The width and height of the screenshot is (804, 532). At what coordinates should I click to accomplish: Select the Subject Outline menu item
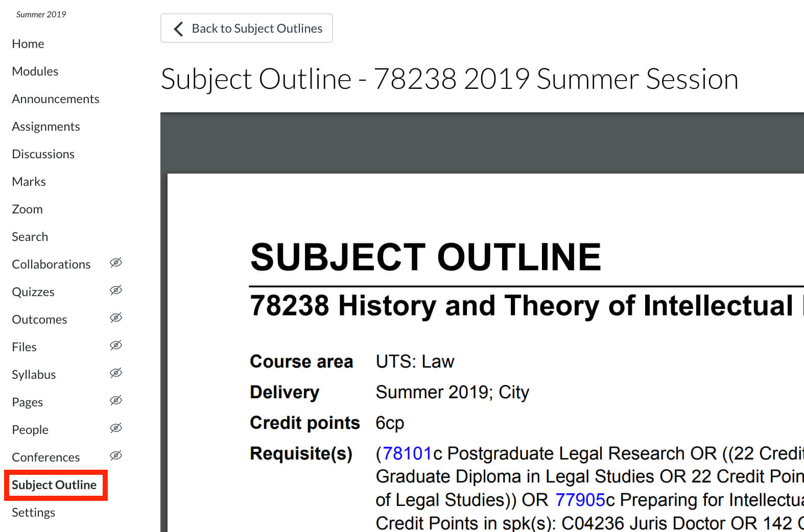[54, 485]
